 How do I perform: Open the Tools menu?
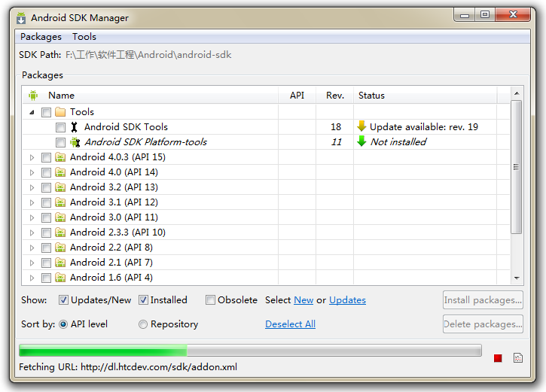[84, 37]
